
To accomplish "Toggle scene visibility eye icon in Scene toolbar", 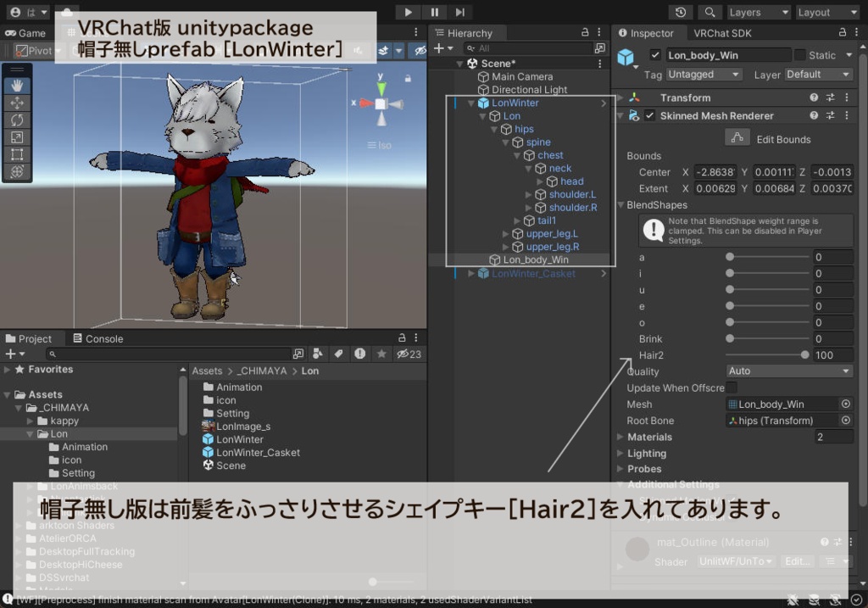I will pos(420,50).
